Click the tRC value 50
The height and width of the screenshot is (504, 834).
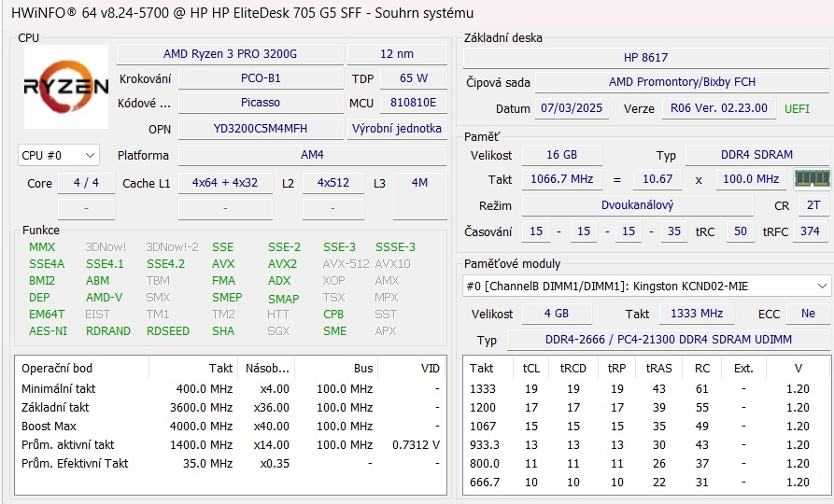pyautogui.click(x=741, y=231)
